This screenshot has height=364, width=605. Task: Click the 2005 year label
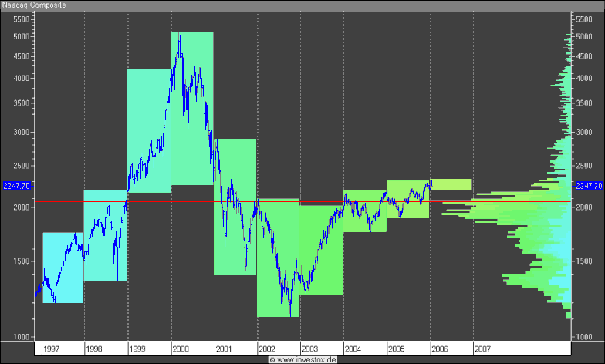tap(397, 349)
